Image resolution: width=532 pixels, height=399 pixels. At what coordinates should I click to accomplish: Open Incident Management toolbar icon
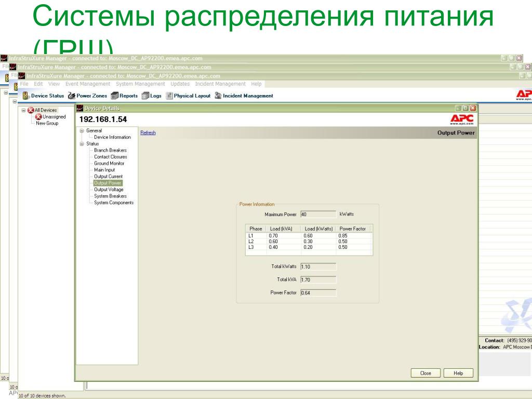click(218, 96)
